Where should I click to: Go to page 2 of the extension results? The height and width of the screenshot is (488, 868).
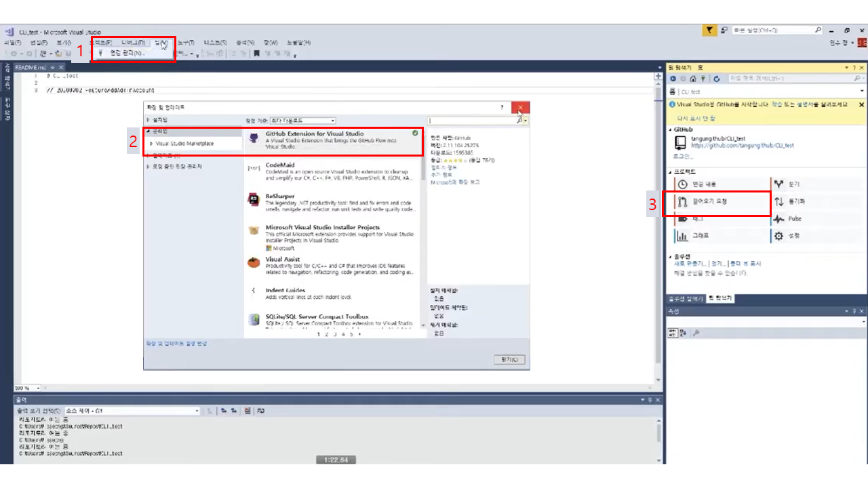[x=326, y=334]
